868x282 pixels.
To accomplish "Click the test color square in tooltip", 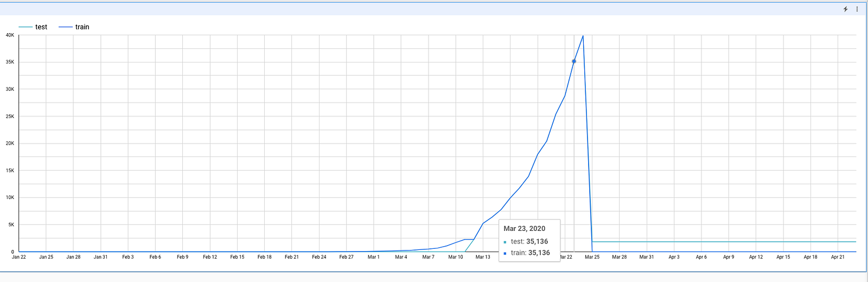I will (505, 242).
